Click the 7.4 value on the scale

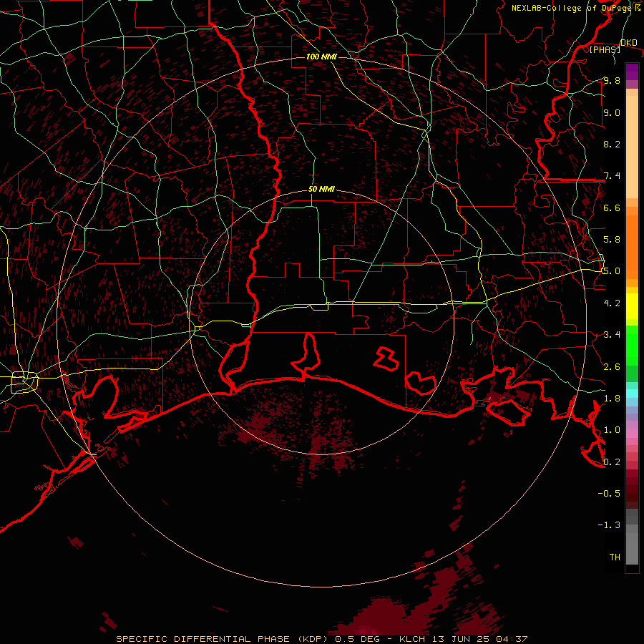click(x=612, y=176)
